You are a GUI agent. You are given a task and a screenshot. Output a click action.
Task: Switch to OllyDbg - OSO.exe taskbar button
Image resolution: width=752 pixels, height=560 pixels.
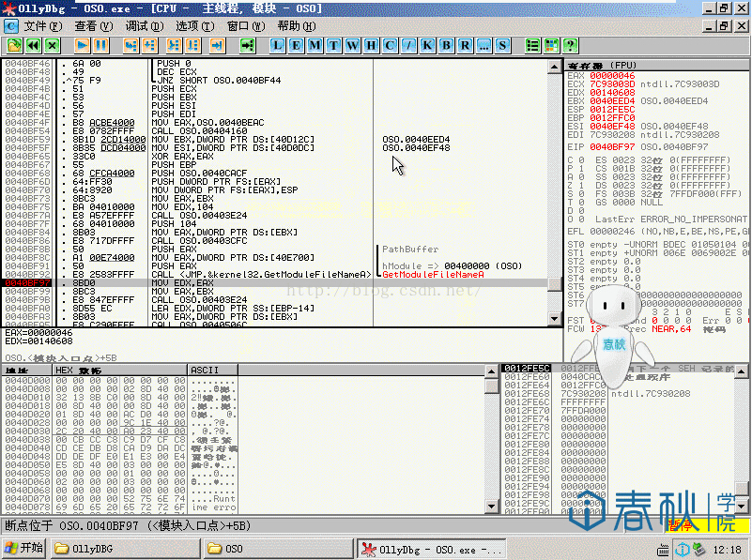pyautogui.click(x=432, y=549)
